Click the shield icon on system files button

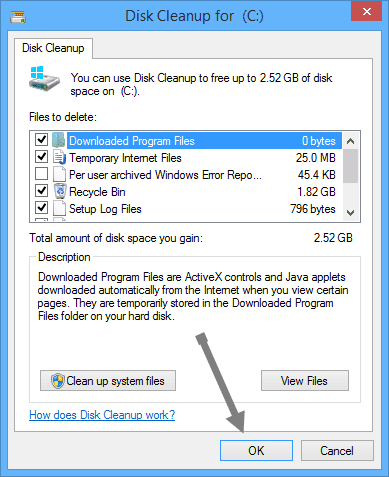[58, 381]
